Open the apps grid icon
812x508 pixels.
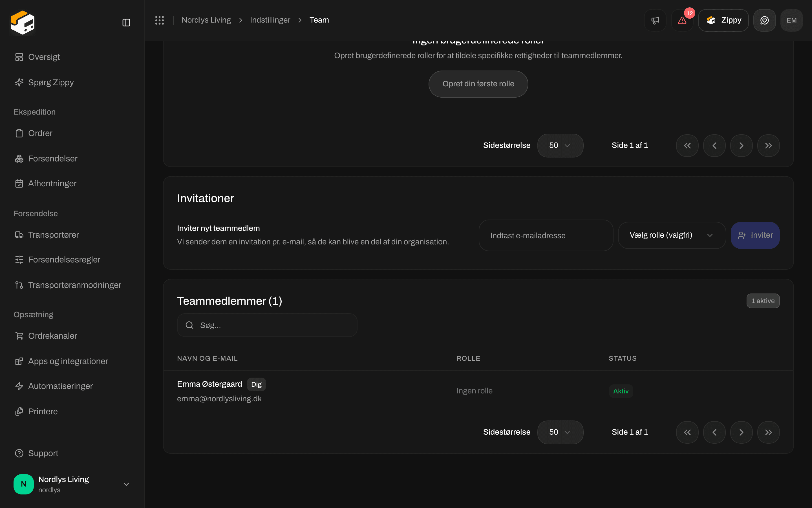pyautogui.click(x=159, y=20)
